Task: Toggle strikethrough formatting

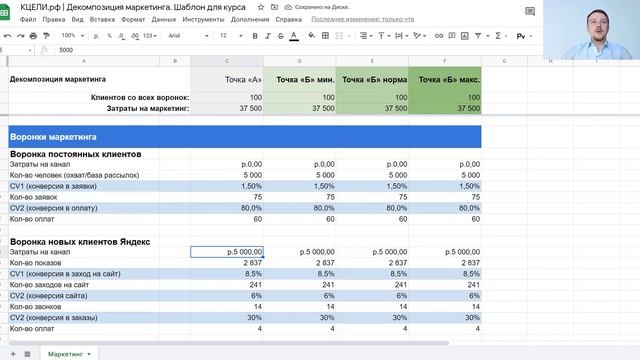Action: (x=280, y=36)
